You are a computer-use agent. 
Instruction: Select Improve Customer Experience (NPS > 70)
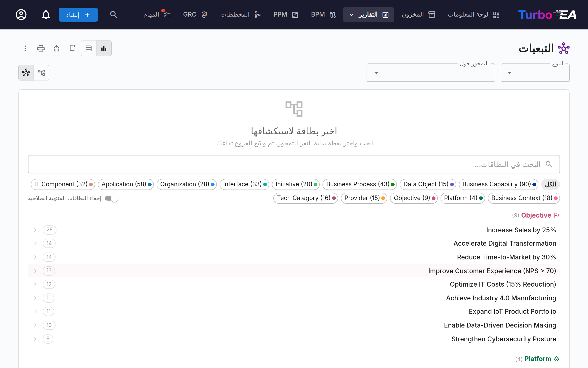click(x=294, y=271)
